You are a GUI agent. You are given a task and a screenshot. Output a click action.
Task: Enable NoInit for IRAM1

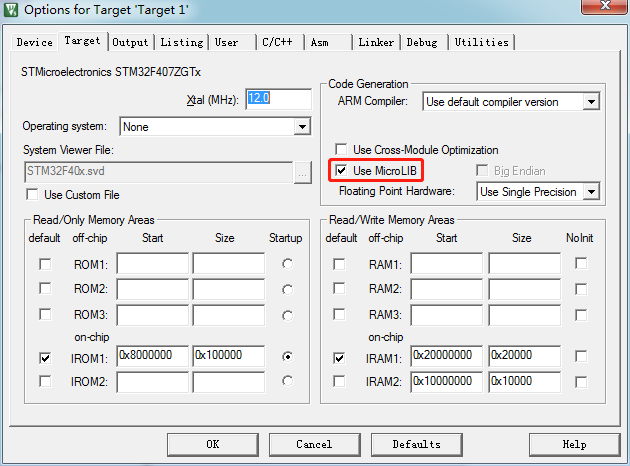[x=581, y=356]
